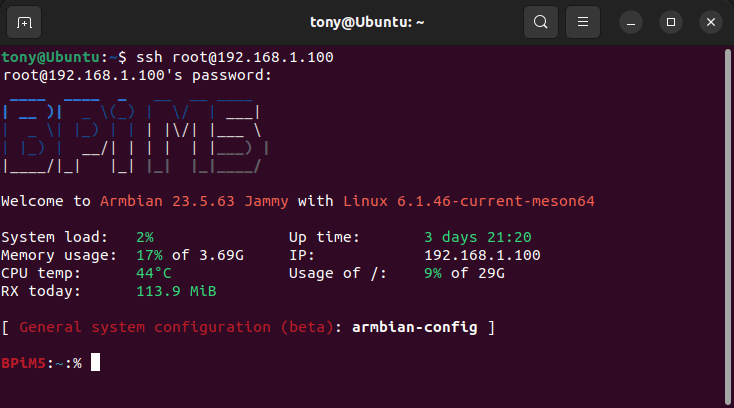Open the hamburger main menu

pos(583,21)
